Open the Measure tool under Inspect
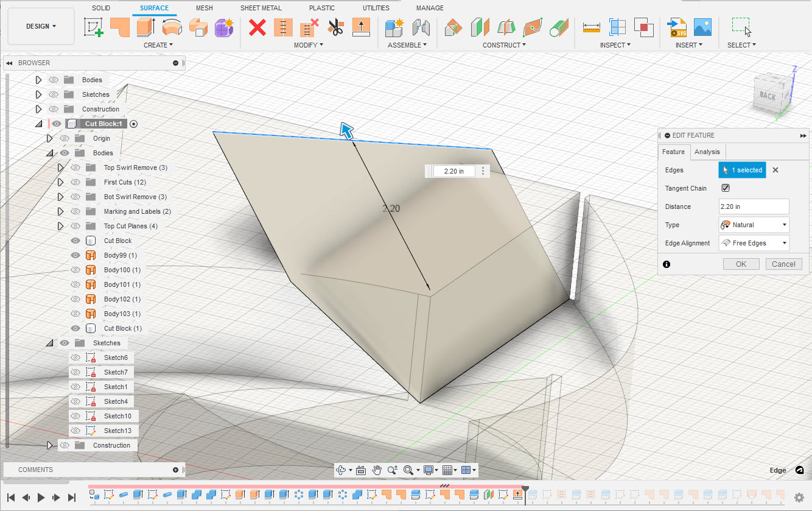The image size is (812, 511). click(590, 27)
